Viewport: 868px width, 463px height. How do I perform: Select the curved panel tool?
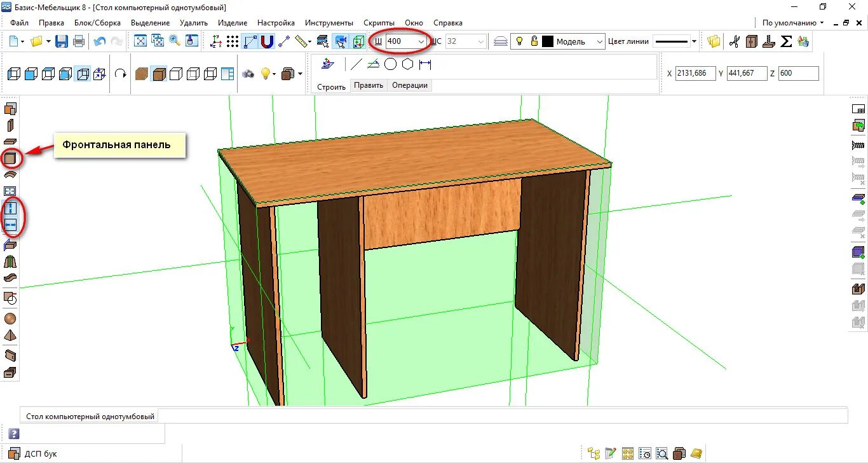coord(10,174)
